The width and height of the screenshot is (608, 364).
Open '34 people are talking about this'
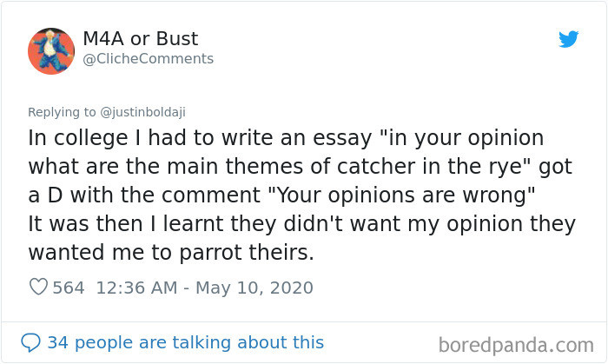(185, 342)
